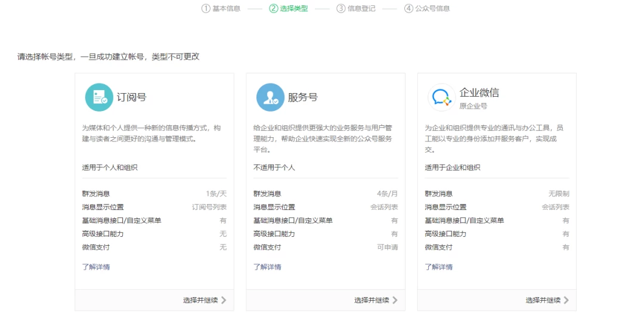Click step 1 circle number icon
644x315 pixels.
tap(205, 8)
